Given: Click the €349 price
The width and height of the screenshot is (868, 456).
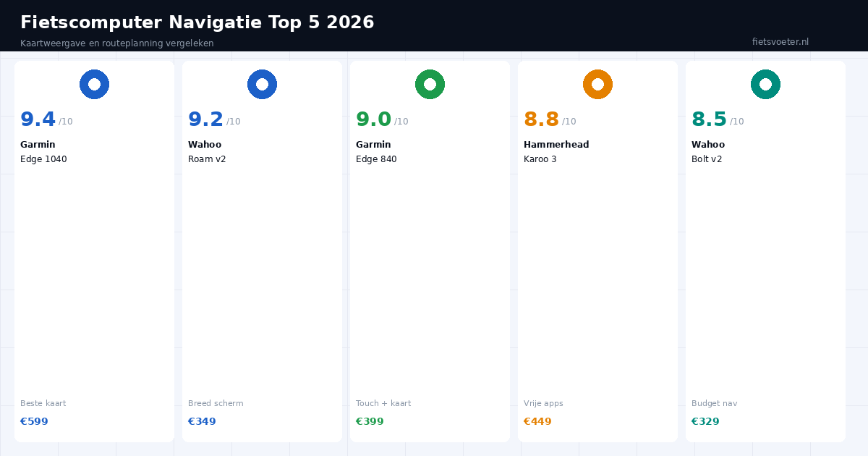Looking at the screenshot, I should [x=202, y=422].
